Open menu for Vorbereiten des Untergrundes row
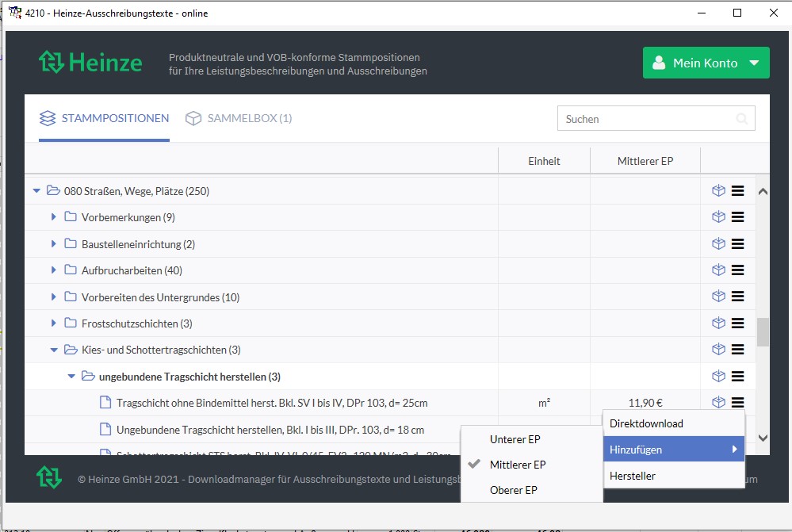792x532 pixels. pyautogui.click(x=737, y=297)
